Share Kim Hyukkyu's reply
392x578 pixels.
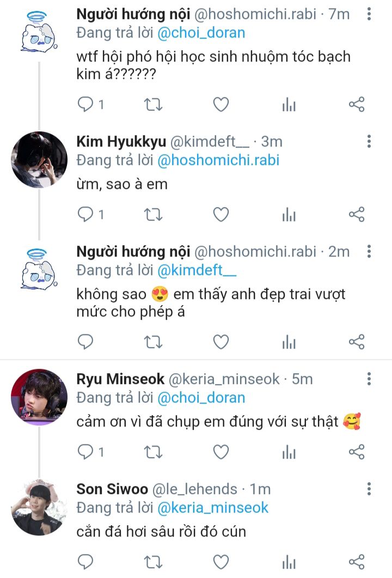356,215
